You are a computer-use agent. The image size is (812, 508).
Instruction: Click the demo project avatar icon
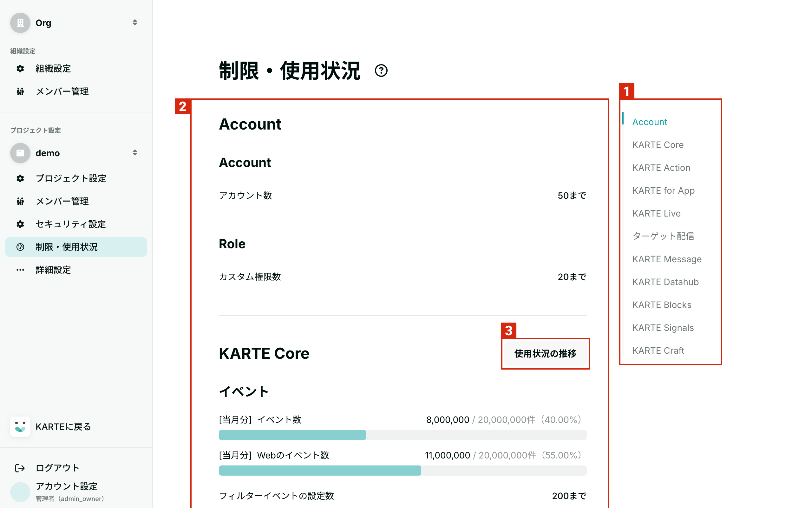click(x=20, y=153)
